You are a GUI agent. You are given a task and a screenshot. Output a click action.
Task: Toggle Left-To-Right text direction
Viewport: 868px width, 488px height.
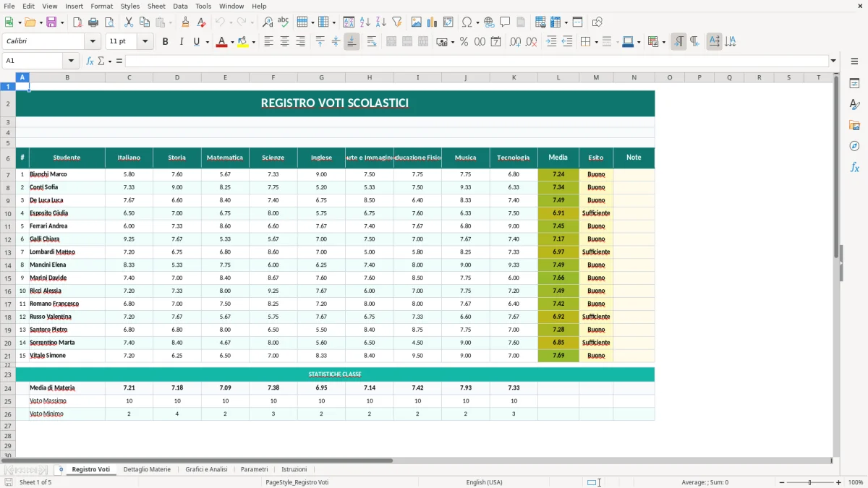point(678,42)
